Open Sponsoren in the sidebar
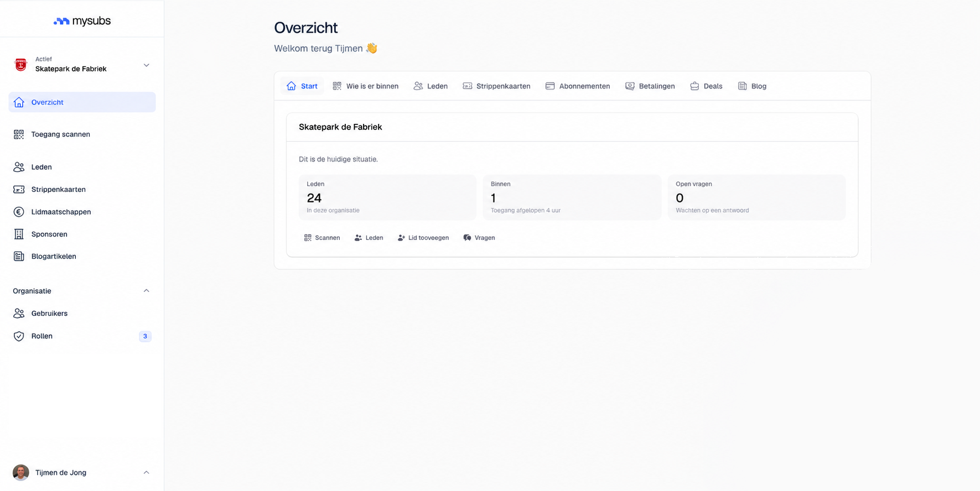The width and height of the screenshot is (980, 491). click(x=82, y=234)
